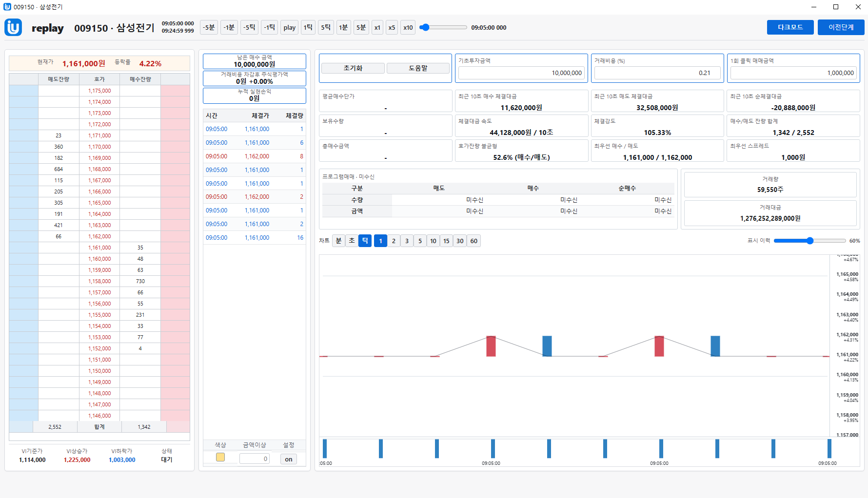Click the 1,165,000 chart axis label

pyautogui.click(x=847, y=274)
